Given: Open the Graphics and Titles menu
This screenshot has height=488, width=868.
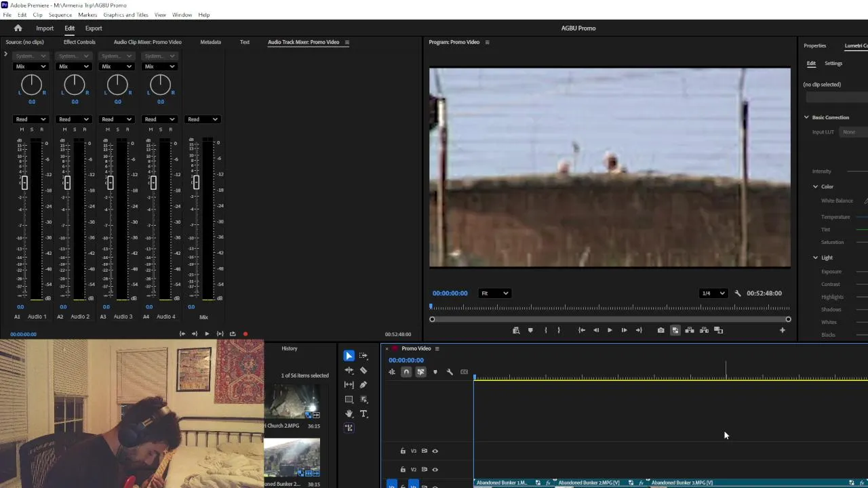Looking at the screenshot, I should 125,15.
